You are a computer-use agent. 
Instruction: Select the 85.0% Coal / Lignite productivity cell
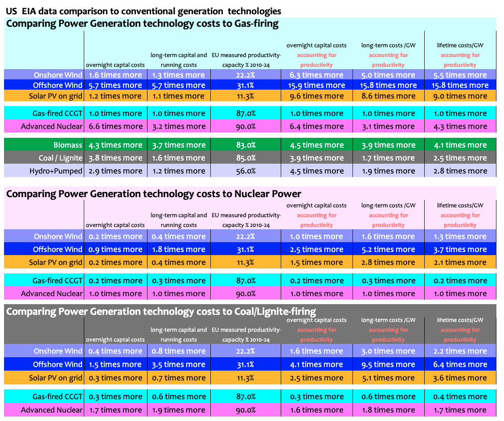pos(246,158)
